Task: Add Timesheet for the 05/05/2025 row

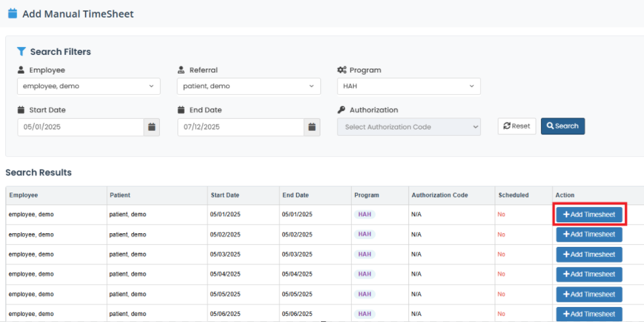Action: pyautogui.click(x=589, y=295)
